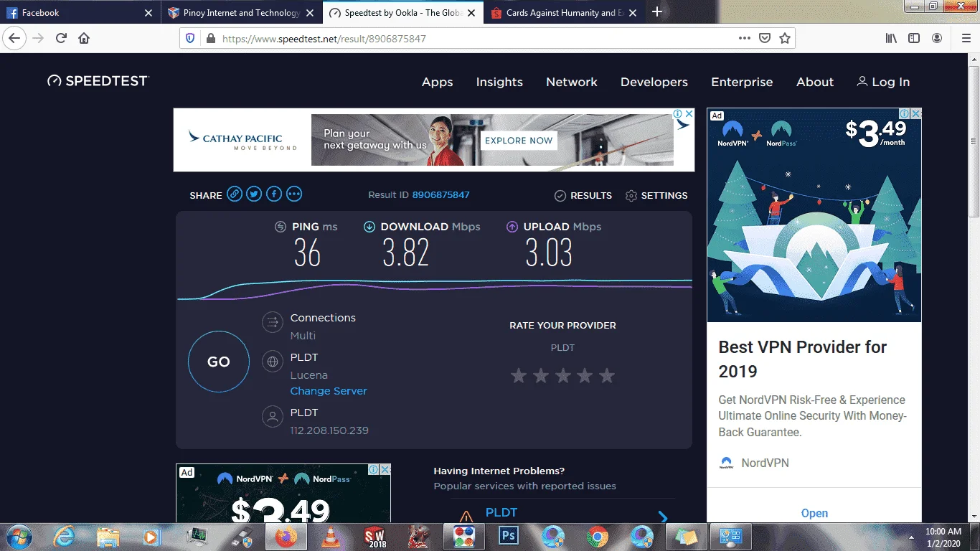Share the result on Facebook
980x551 pixels.
pyautogui.click(x=274, y=194)
